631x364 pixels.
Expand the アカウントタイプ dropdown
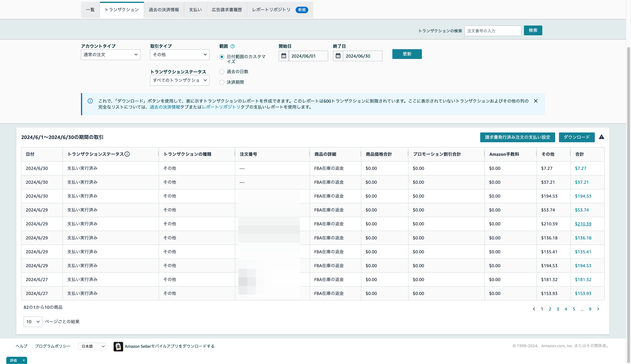(111, 54)
